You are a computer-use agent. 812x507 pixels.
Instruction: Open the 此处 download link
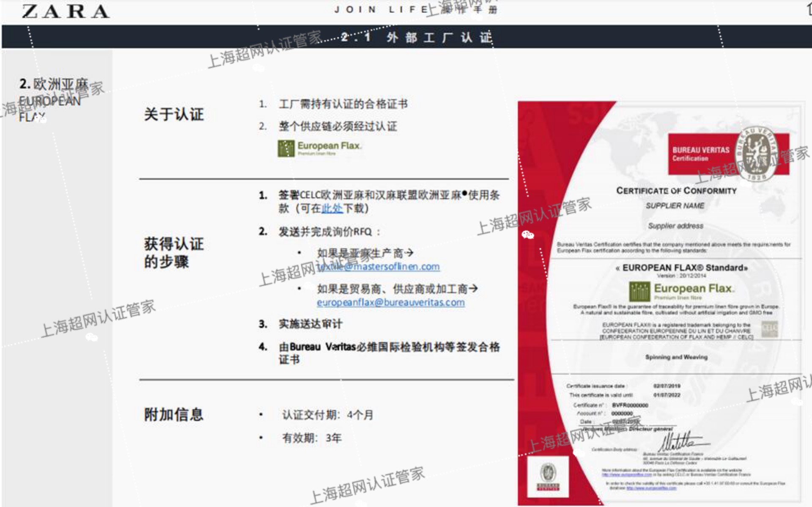[332, 209]
